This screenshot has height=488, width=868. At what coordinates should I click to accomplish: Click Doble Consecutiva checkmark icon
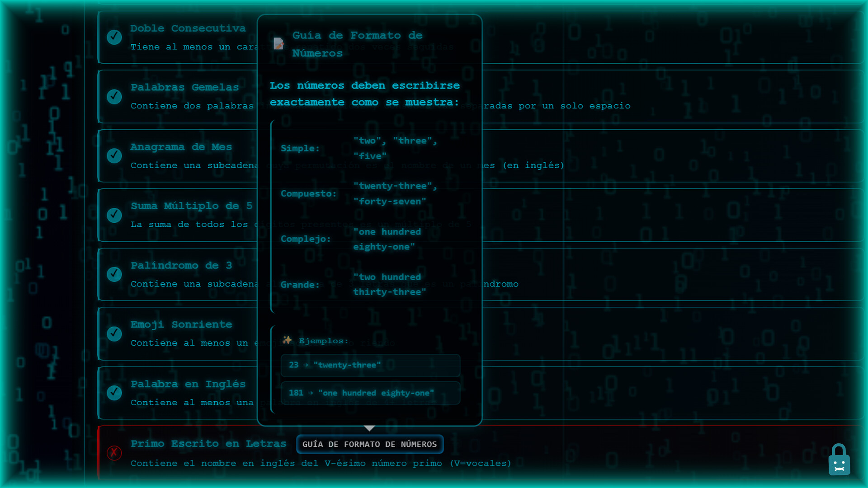point(114,37)
